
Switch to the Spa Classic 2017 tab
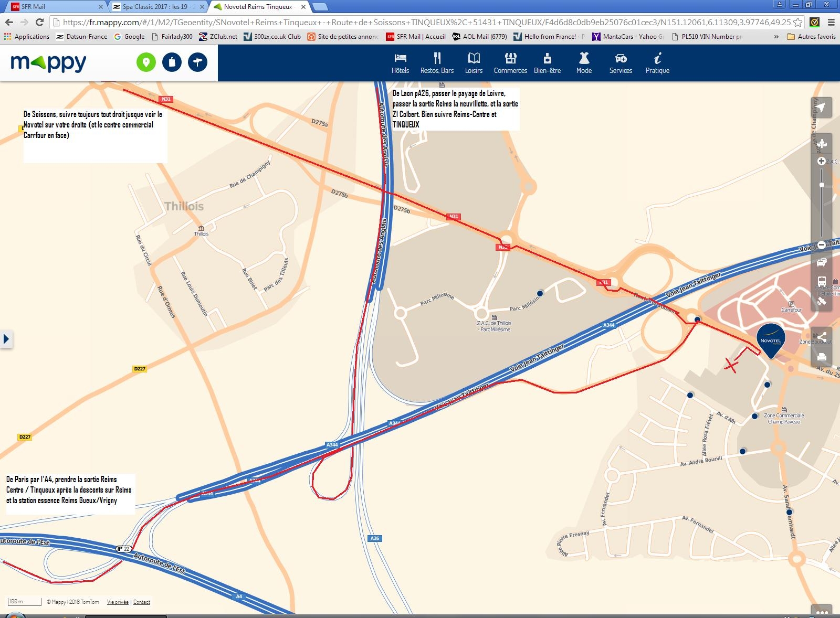pyautogui.click(x=157, y=7)
